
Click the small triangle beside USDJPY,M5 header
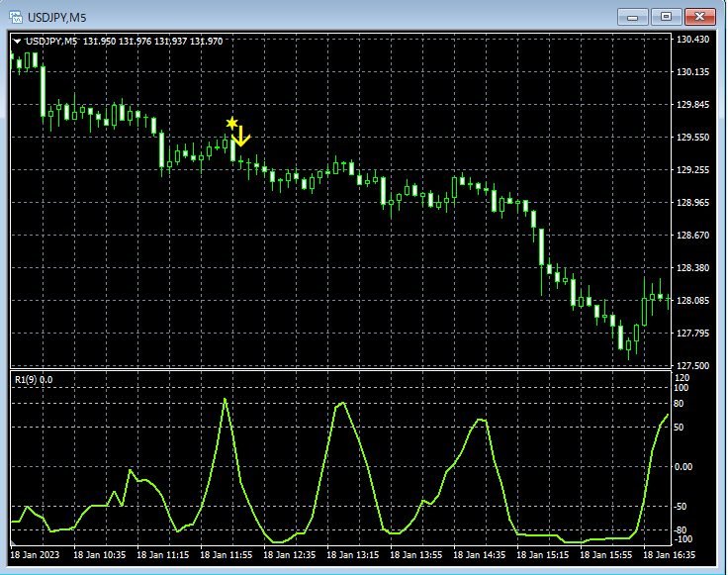[x=17, y=42]
